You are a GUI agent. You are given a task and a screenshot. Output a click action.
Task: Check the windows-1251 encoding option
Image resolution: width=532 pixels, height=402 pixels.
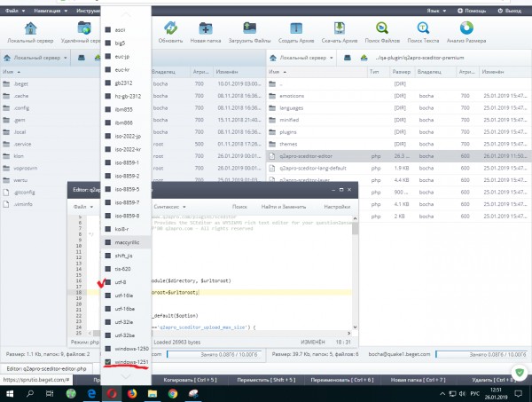pyautogui.click(x=108, y=362)
